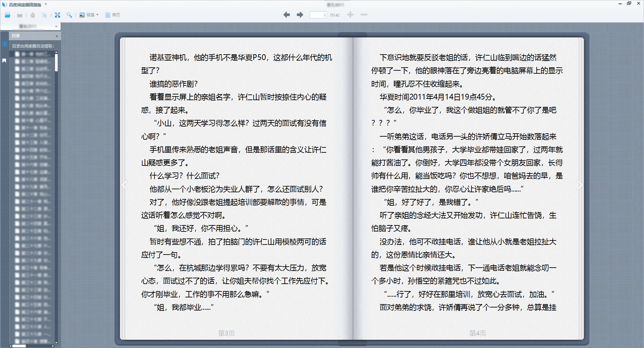Click the line "姐,好了好了,是我错了。"
This screenshot has height=348, width=644.
pos(431,202)
